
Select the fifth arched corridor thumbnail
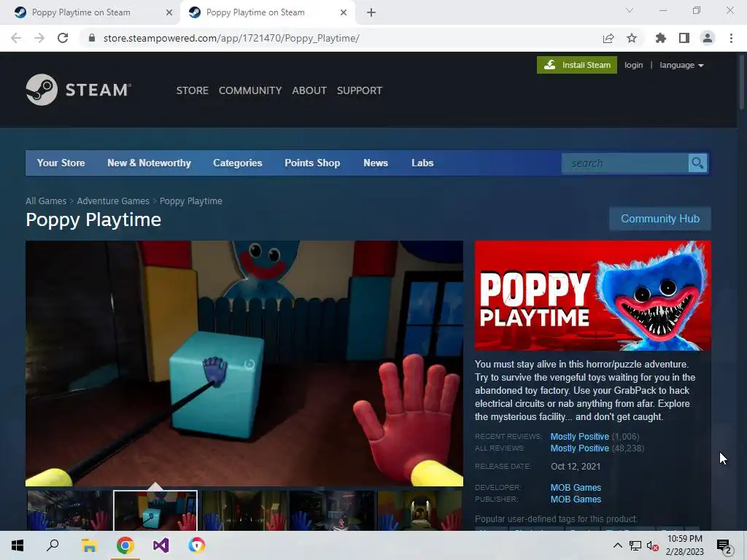[x=419, y=510]
